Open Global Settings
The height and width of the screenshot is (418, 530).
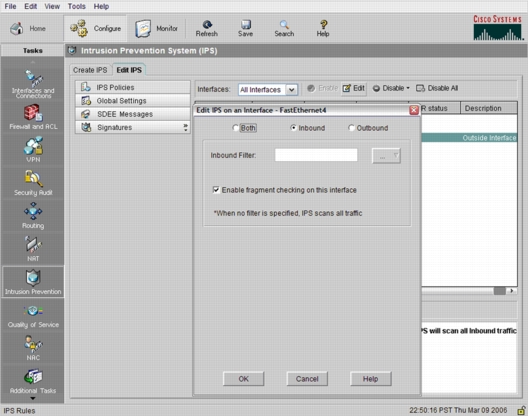coord(132,101)
